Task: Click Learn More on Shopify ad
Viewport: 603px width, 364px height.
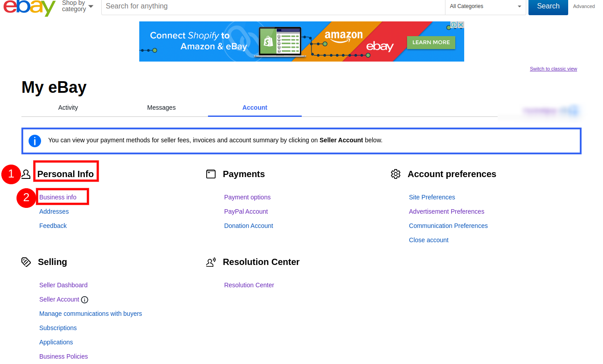Action: pyautogui.click(x=431, y=42)
